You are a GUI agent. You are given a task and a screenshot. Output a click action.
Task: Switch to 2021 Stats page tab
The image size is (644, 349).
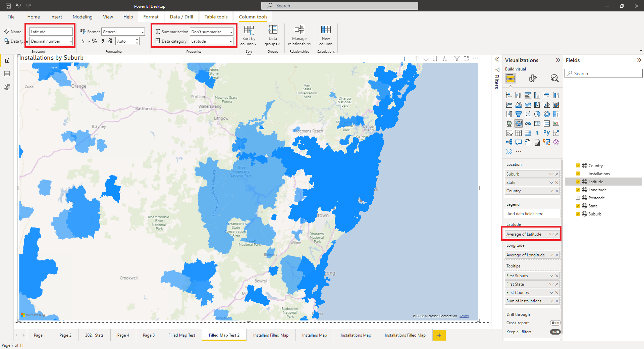pyautogui.click(x=94, y=335)
